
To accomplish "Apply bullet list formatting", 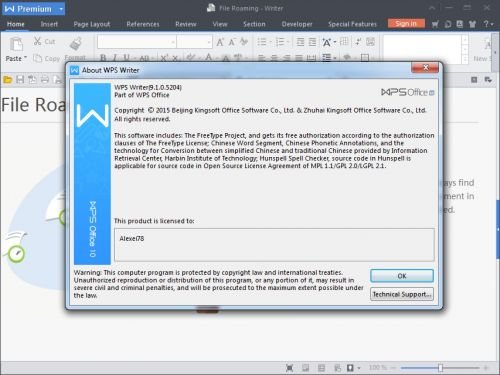I will [x=262, y=42].
